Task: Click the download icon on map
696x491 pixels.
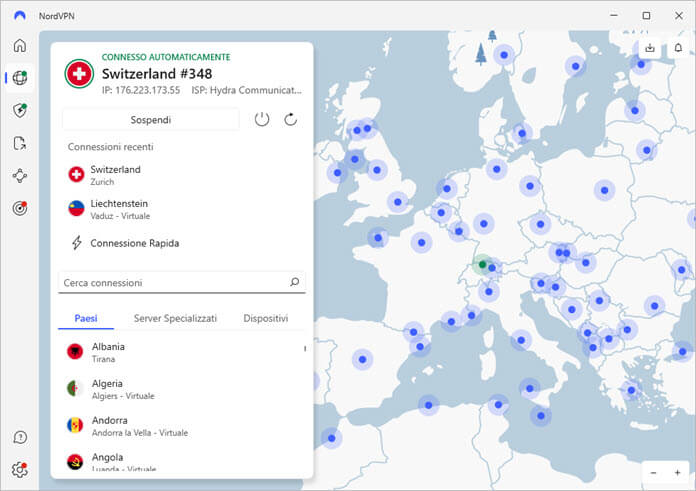Action: pyautogui.click(x=650, y=48)
